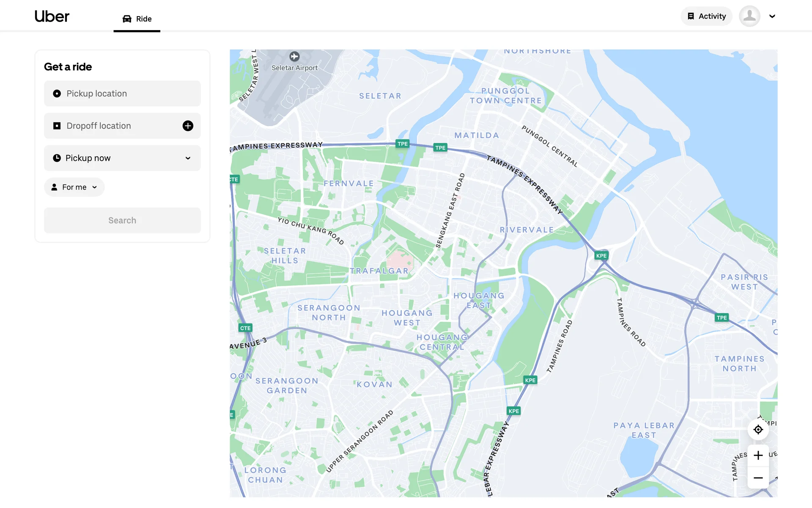The image size is (812, 508).
Task: Select the Ride tab
Action: click(x=137, y=19)
